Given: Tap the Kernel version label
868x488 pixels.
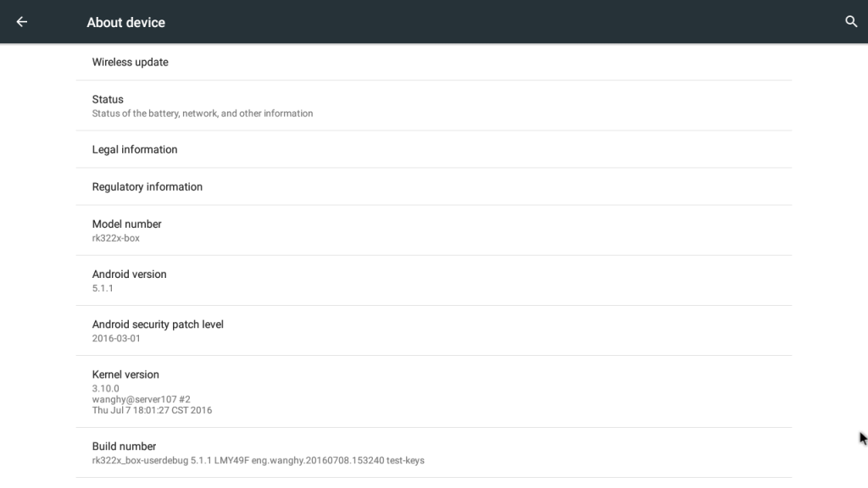Looking at the screenshot, I should [125, 374].
